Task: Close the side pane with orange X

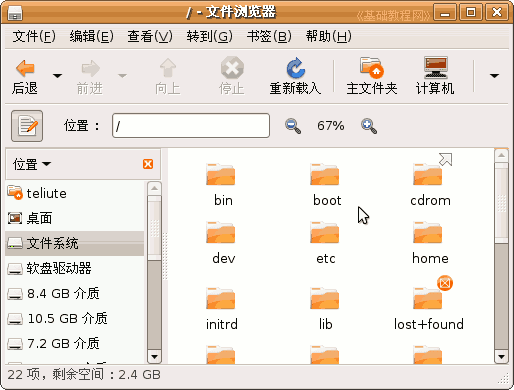Action: click(148, 164)
